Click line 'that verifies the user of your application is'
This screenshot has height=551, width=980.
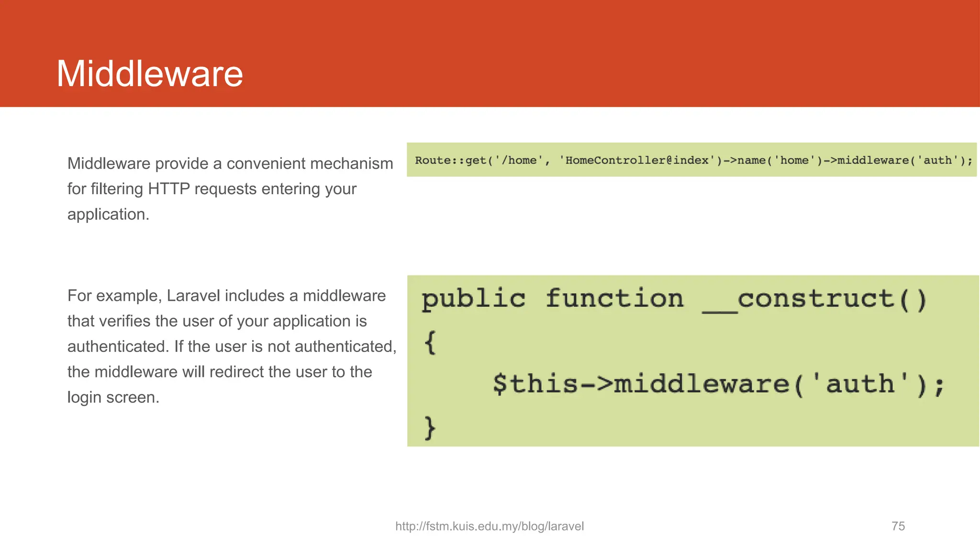217,321
